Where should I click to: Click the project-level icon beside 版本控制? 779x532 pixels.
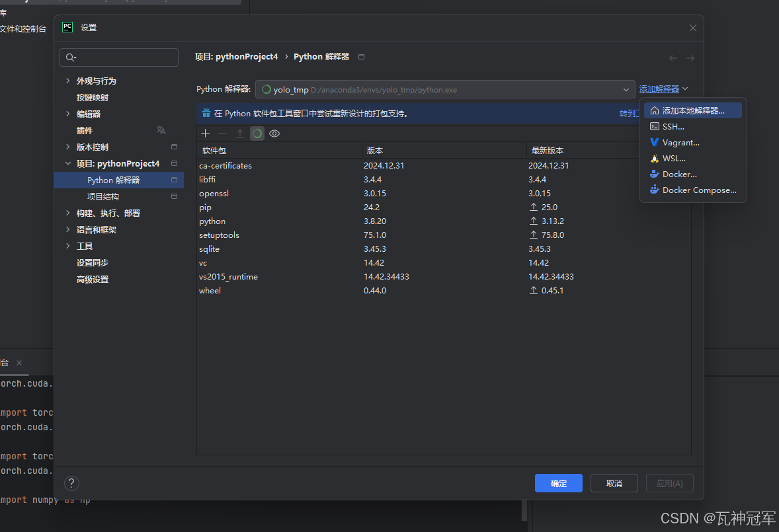pos(174,147)
